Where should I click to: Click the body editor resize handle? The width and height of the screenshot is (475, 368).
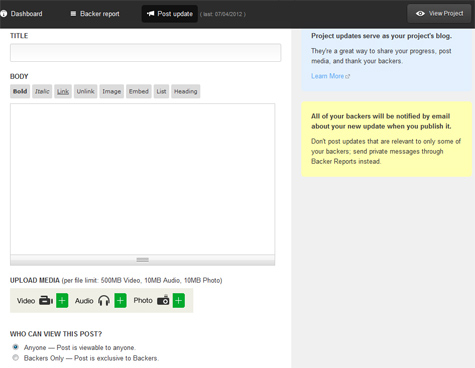(x=142, y=260)
